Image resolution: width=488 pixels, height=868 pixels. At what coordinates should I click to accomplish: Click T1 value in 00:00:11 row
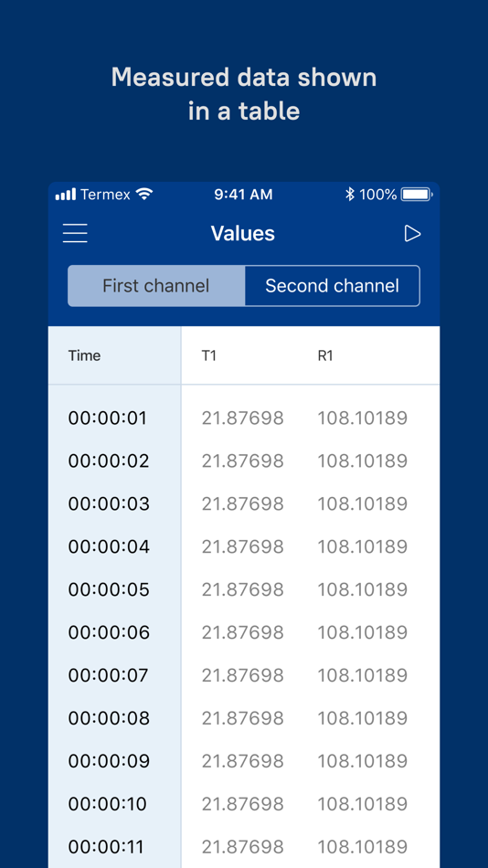242,846
